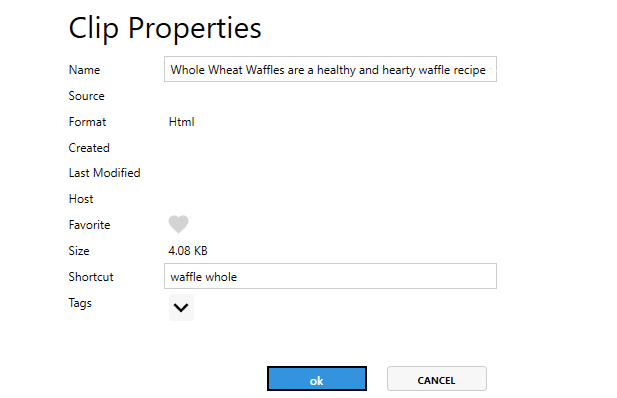Screen dimensions: 617x398
Task: Click the Size label
Action: coord(79,251)
